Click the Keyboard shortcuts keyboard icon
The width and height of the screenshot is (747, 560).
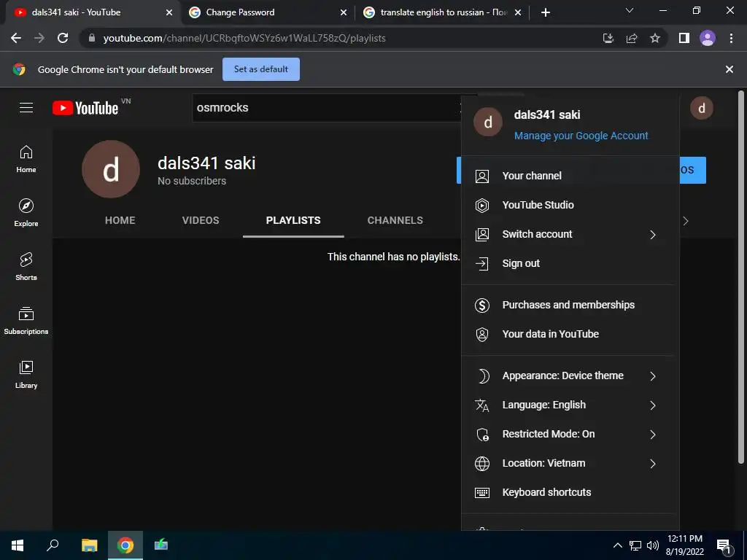[482, 492]
